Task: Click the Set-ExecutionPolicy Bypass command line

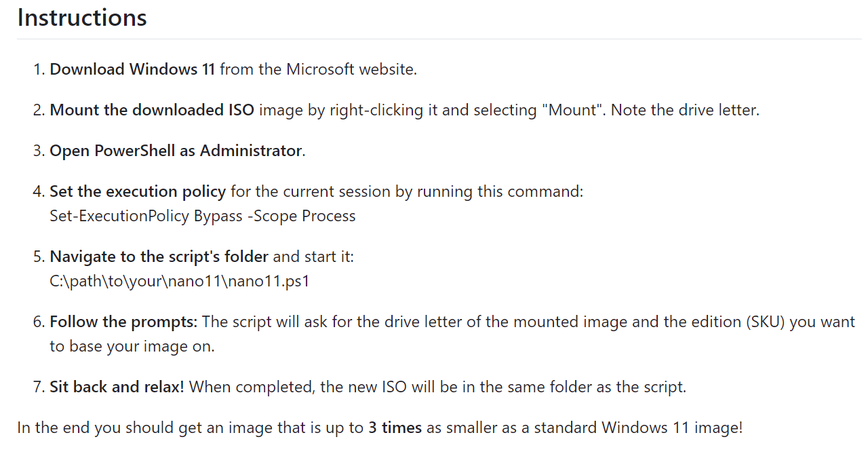Action: click(203, 216)
